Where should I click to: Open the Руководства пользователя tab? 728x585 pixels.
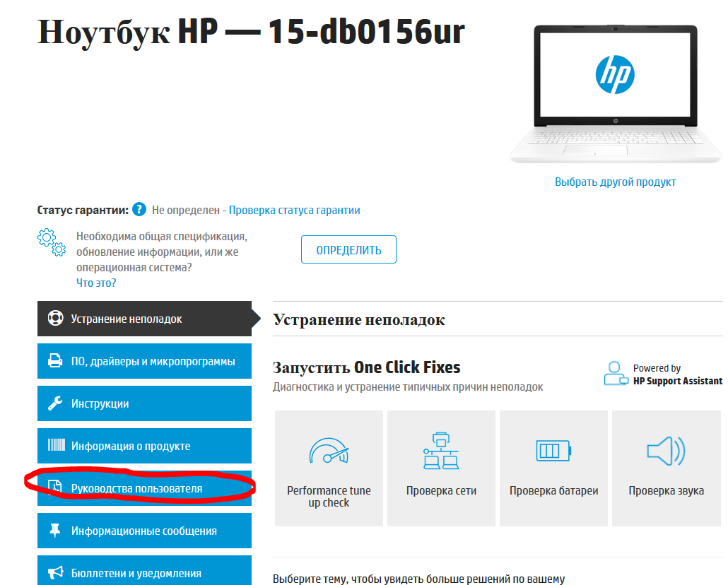pyautogui.click(x=144, y=488)
